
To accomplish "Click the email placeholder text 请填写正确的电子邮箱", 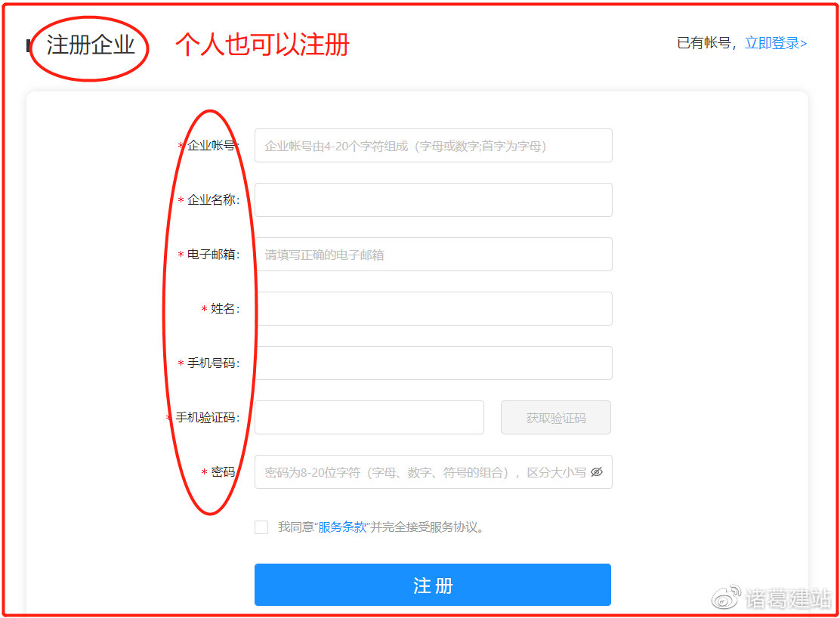I will pyautogui.click(x=325, y=254).
